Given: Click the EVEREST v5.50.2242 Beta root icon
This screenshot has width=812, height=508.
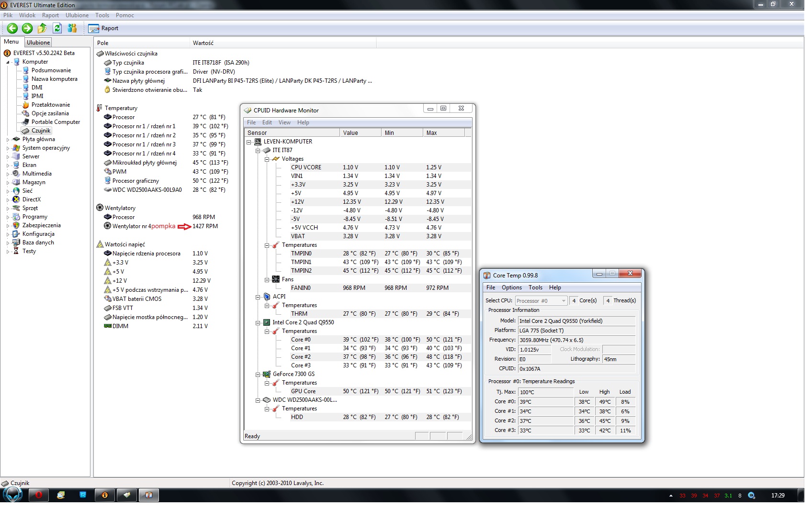Looking at the screenshot, I should (7, 53).
